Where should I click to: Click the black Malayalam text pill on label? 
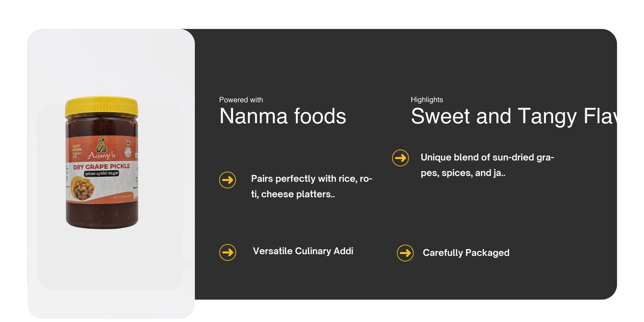point(101,173)
